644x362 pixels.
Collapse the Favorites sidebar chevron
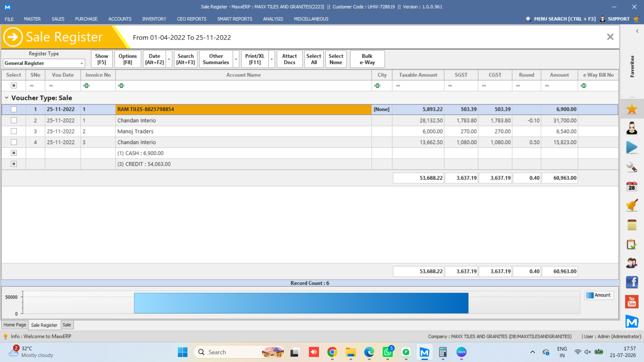(637, 31)
